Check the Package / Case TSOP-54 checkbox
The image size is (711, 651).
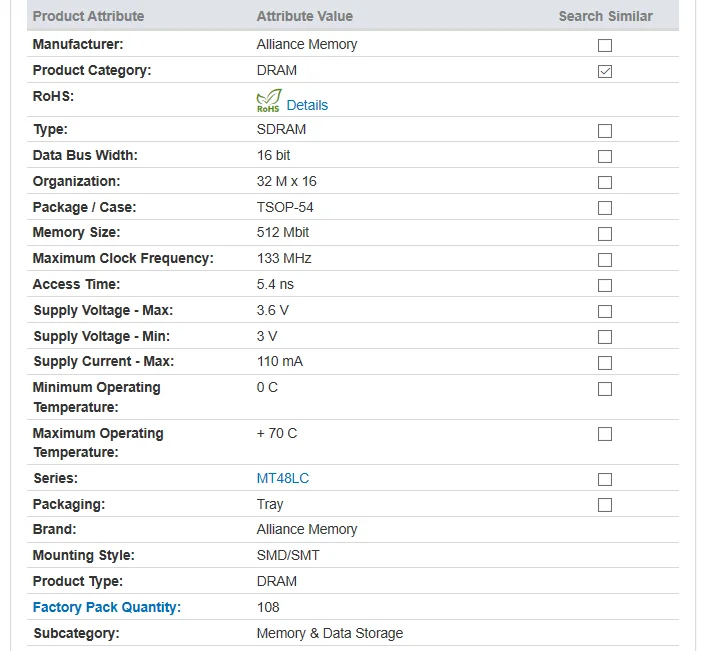pos(604,208)
